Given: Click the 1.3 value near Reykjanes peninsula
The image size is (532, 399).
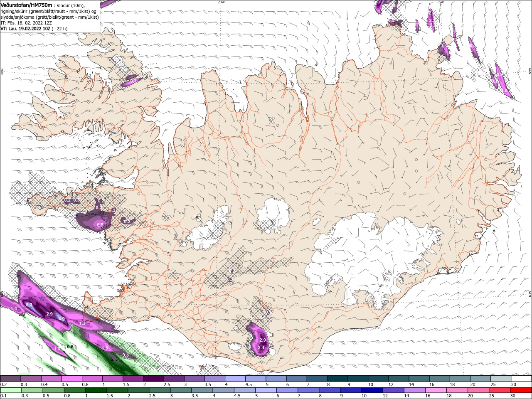Looking at the screenshot, I should [82, 323].
